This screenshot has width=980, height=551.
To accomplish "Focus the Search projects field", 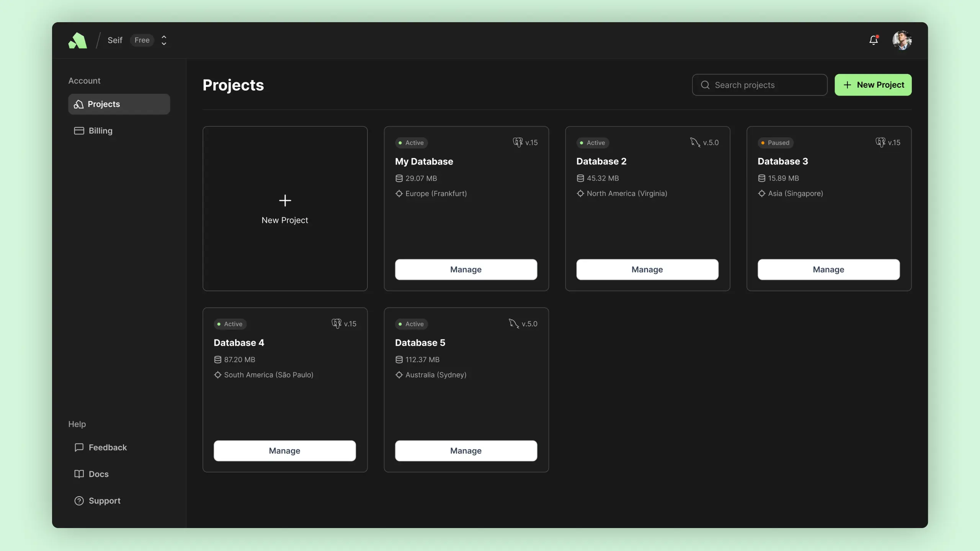I will [x=760, y=85].
